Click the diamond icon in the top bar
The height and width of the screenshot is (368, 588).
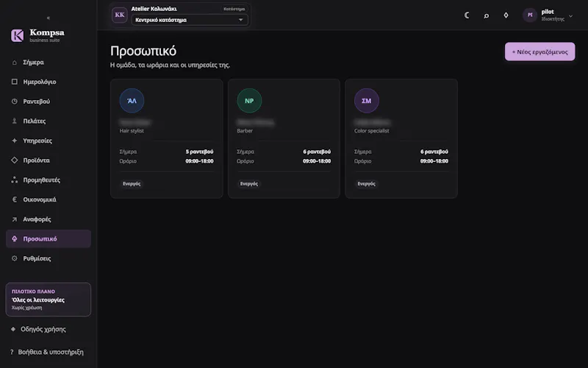pyautogui.click(x=506, y=15)
